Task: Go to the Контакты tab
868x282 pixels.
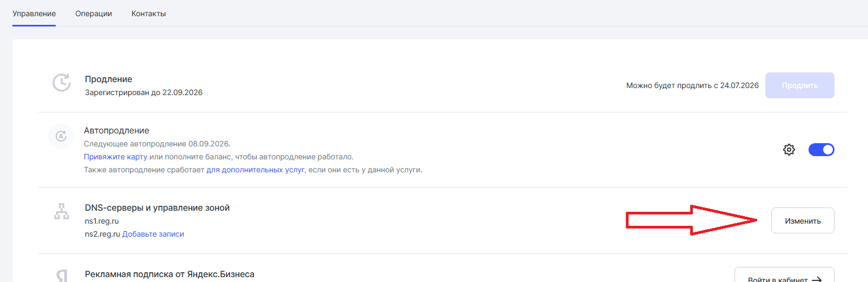Action: tap(149, 14)
